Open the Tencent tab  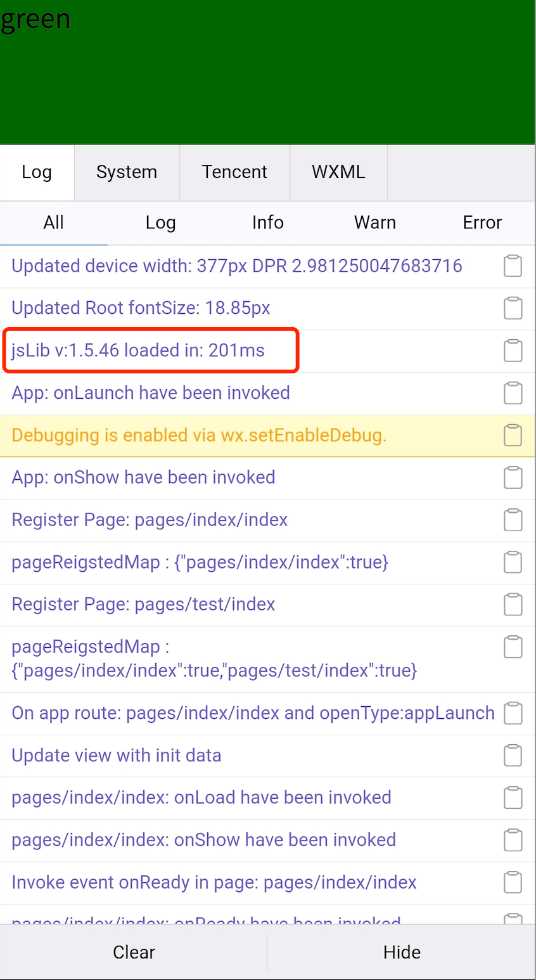click(234, 172)
